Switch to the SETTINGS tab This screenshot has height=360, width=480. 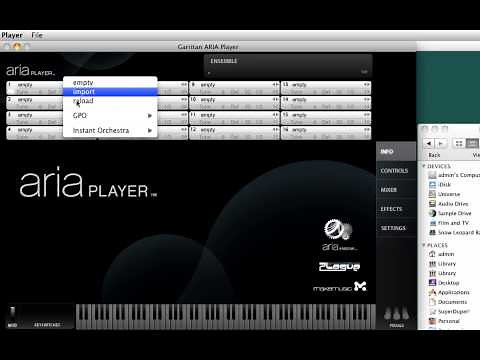click(396, 228)
